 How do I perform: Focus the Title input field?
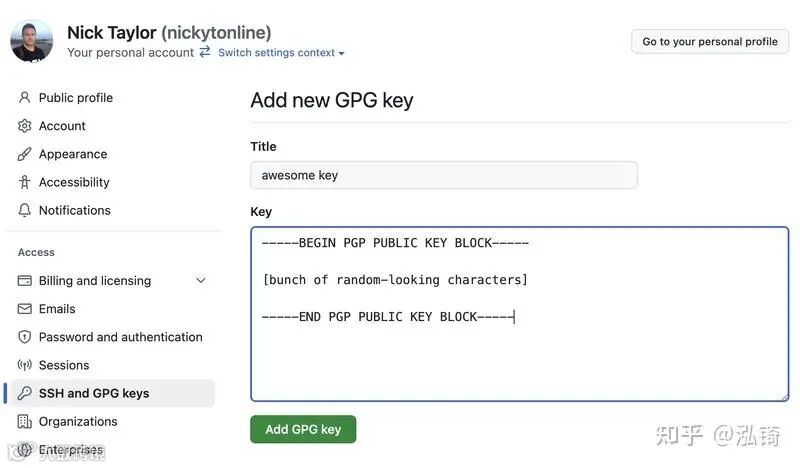(x=443, y=175)
